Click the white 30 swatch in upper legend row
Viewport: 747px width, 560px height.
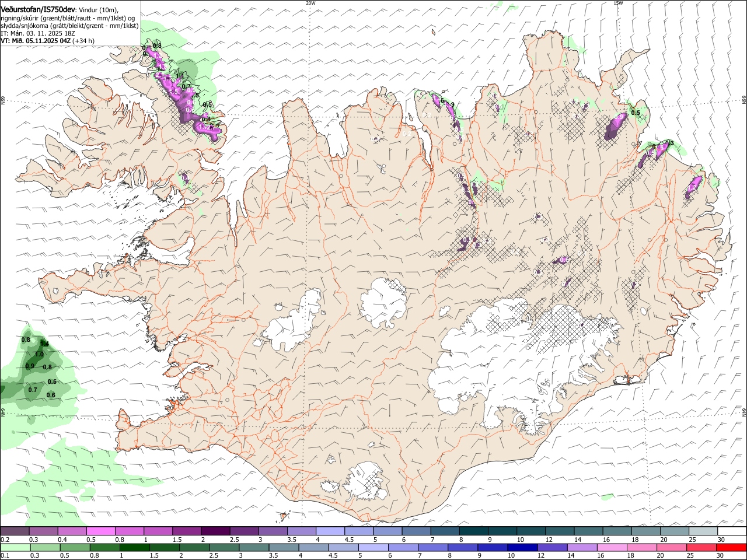(x=732, y=531)
